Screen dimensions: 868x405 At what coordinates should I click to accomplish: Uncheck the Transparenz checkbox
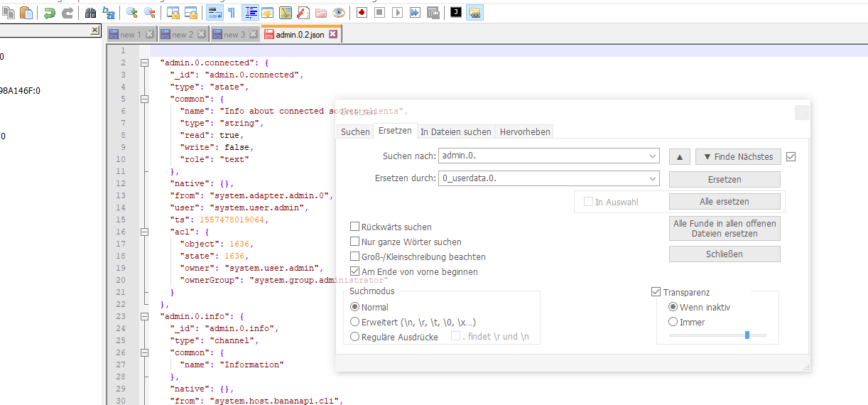click(656, 292)
